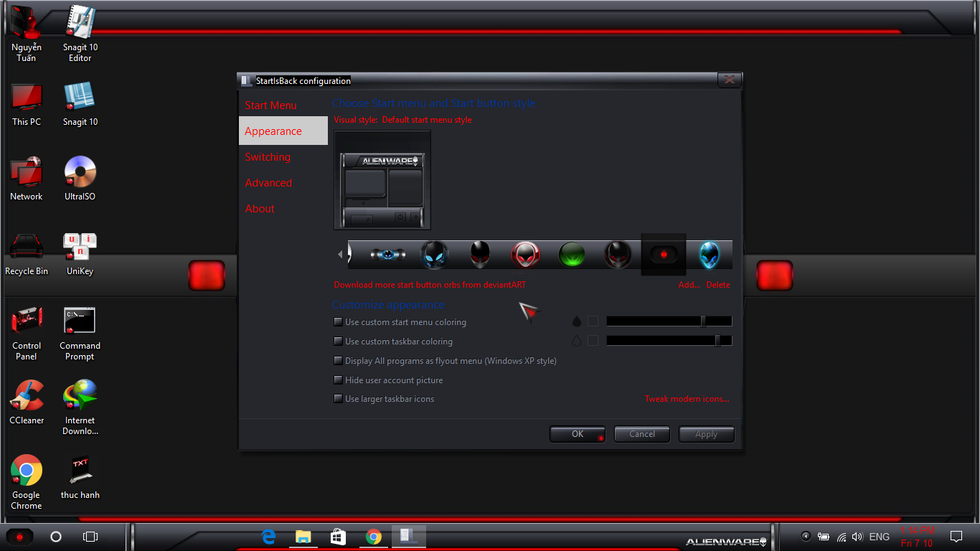Select the Command Prompt desktop icon

[x=80, y=334]
